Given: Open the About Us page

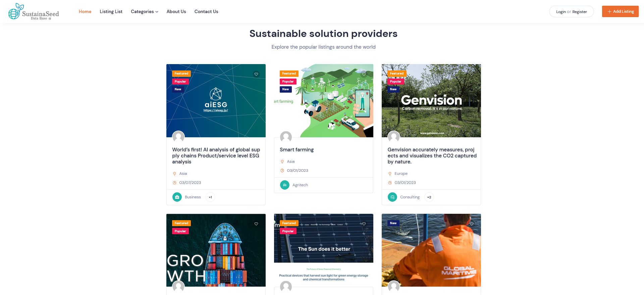Looking at the screenshot, I should (x=176, y=11).
